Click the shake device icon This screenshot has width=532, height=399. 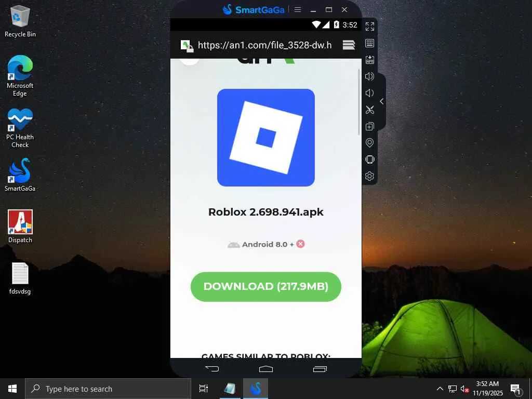pos(370,159)
